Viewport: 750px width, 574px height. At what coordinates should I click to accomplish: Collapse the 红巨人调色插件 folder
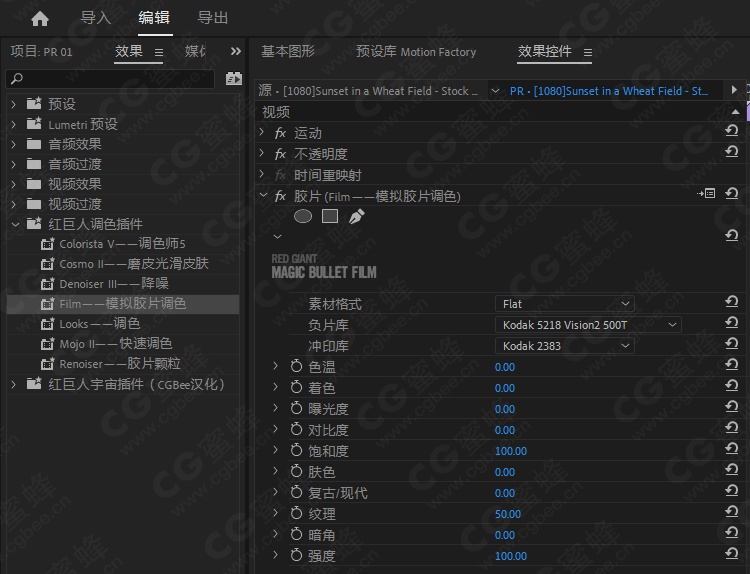click(15, 224)
